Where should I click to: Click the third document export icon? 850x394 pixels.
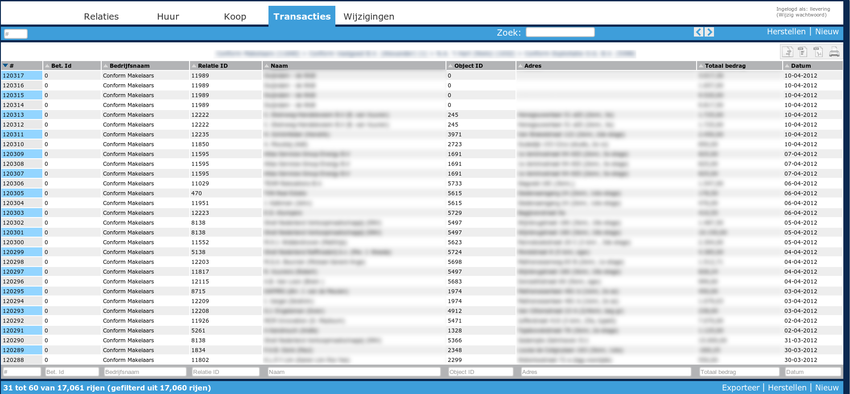tap(818, 52)
